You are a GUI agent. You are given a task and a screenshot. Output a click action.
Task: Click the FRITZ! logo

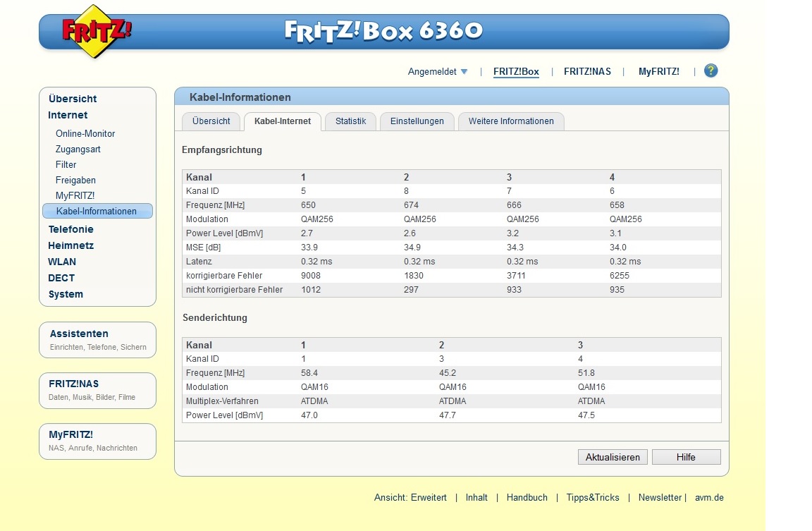coord(97,31)
